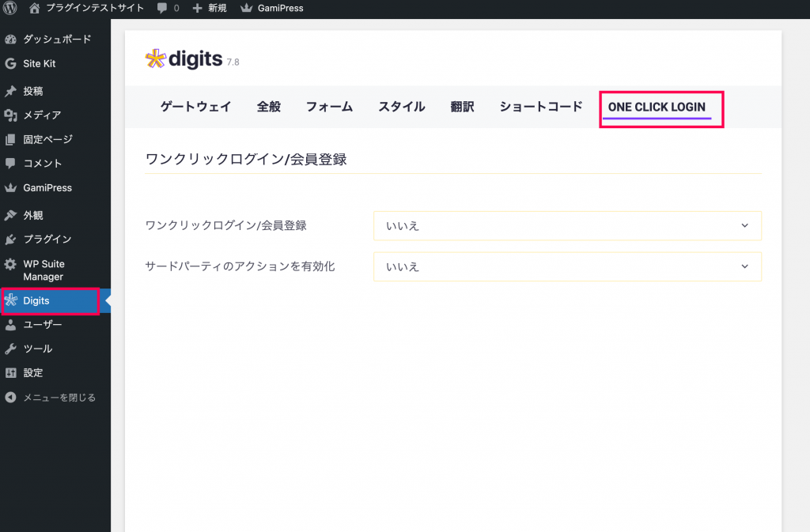This screenshot has height=532, width=810.
Task: Click the Digits asterisk sidebar icon
Action: click(11, 300)
